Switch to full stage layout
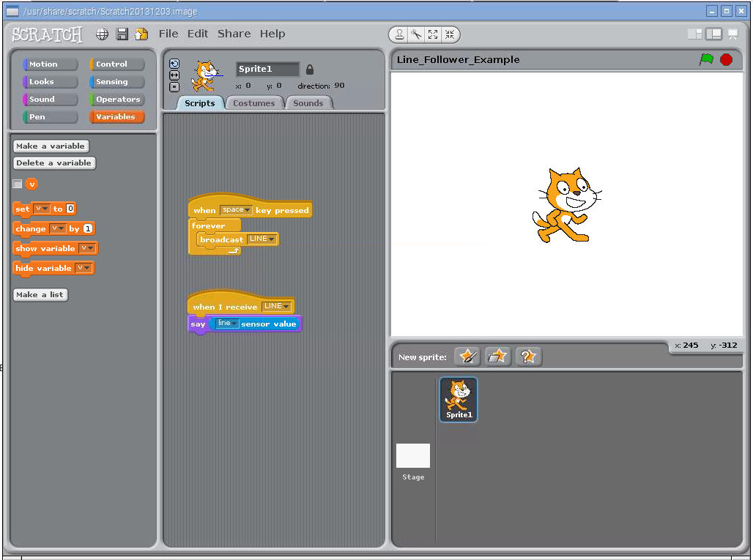753x560 pixels. pyautogui.click(x=713, y=34)
